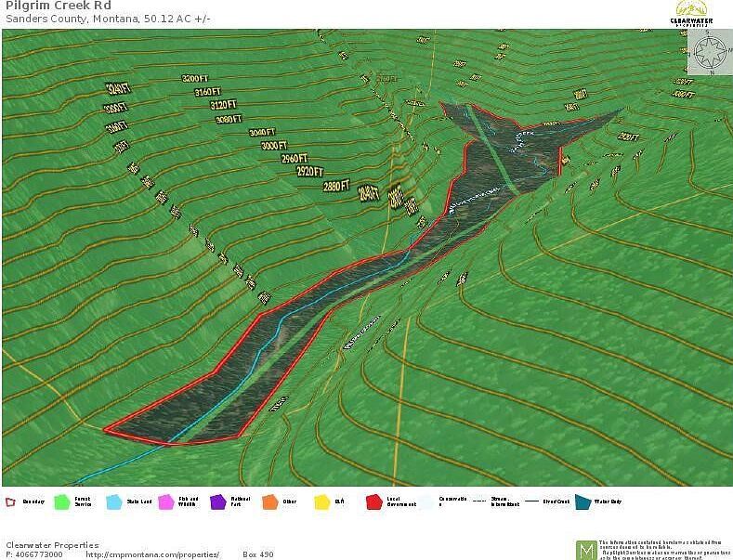Click the Clearwater Properties mountain logo
Viewport: 733px width, 560px height.
[x=691, y=13]
